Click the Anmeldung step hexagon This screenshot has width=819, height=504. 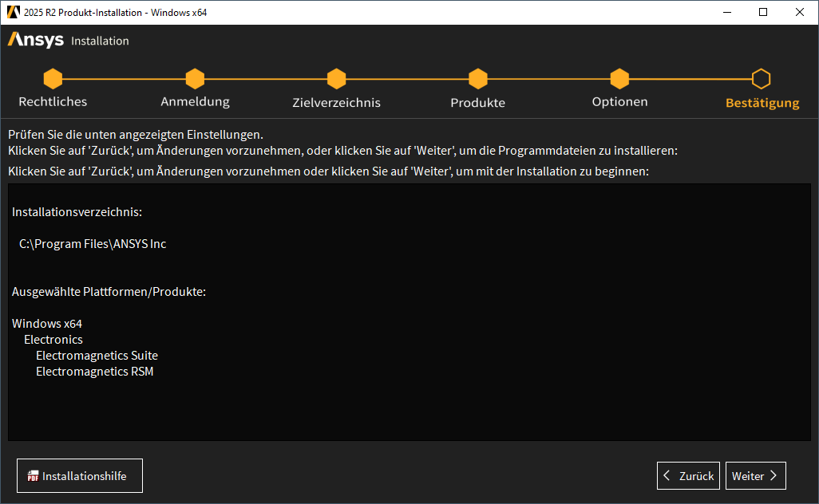(195, 79)
